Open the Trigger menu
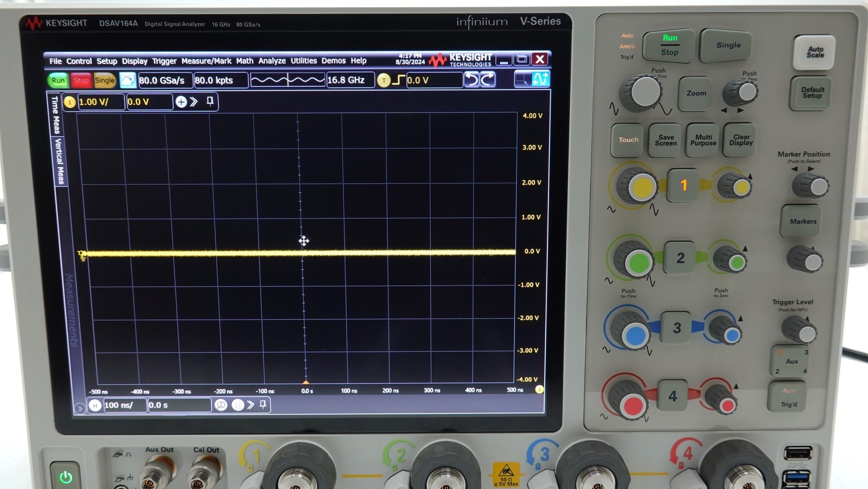This screenshot has width=868, height=489. pyautogui.click(x=164, y=61)
